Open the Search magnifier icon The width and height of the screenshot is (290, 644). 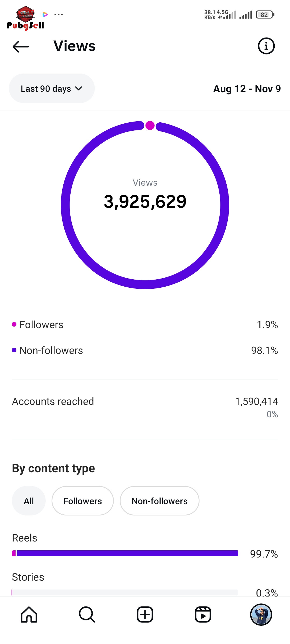coord(87,614)
